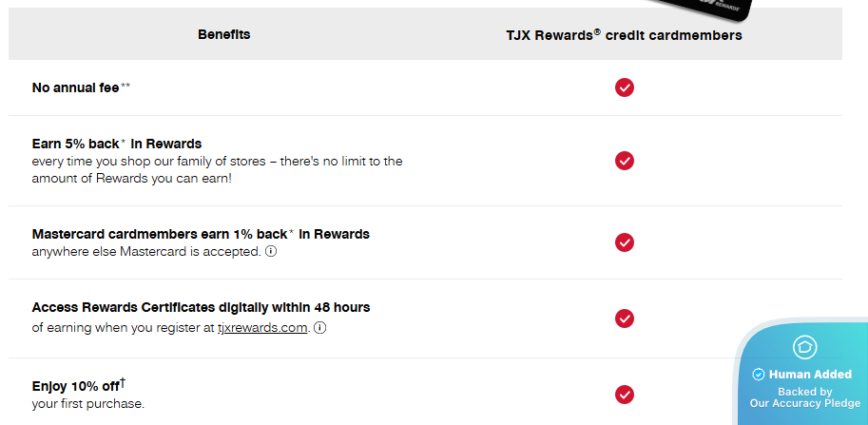Click the house icon in the Human Added badge
This screenshot has height=425, width=868.
coord(804,347)
